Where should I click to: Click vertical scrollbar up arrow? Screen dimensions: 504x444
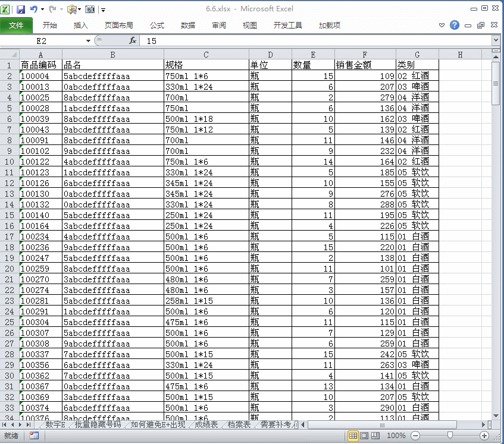496,57
